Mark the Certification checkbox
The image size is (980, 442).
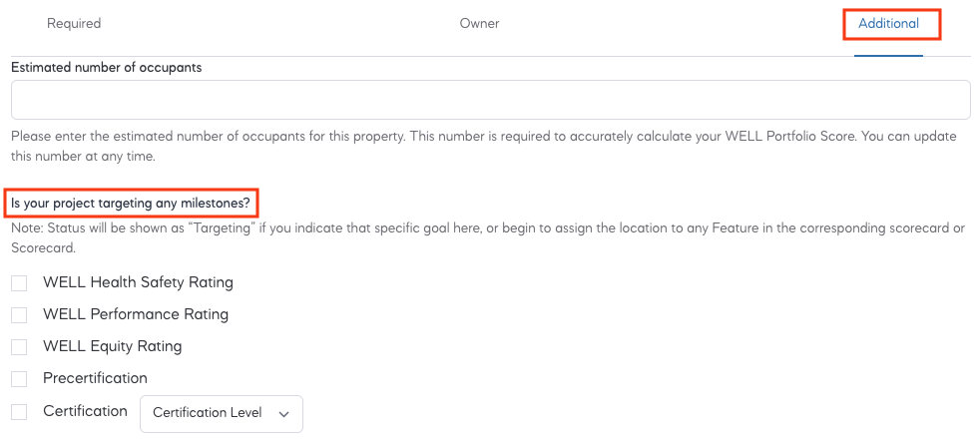[x=19, y=411]
